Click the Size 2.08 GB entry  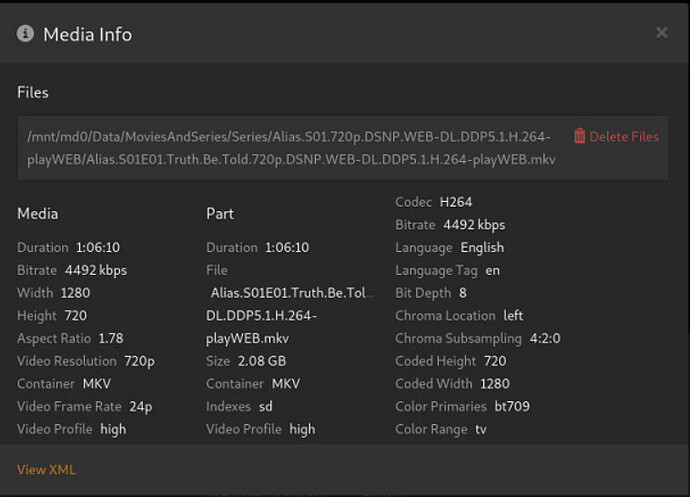tap(262, 361)
